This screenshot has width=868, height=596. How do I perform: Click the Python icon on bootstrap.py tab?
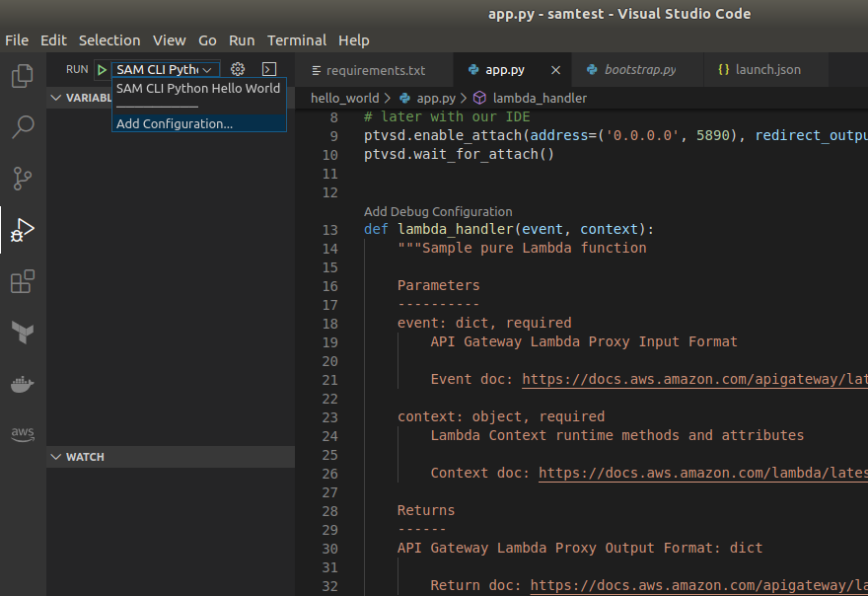tap(592, 70)
